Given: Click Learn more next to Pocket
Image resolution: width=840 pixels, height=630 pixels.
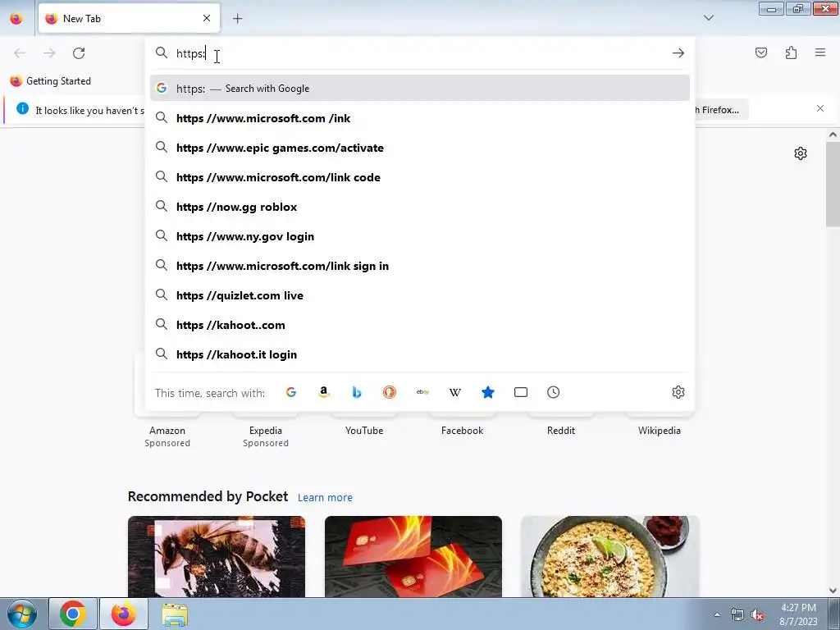Looking at the screenshot, I should 325,498.
